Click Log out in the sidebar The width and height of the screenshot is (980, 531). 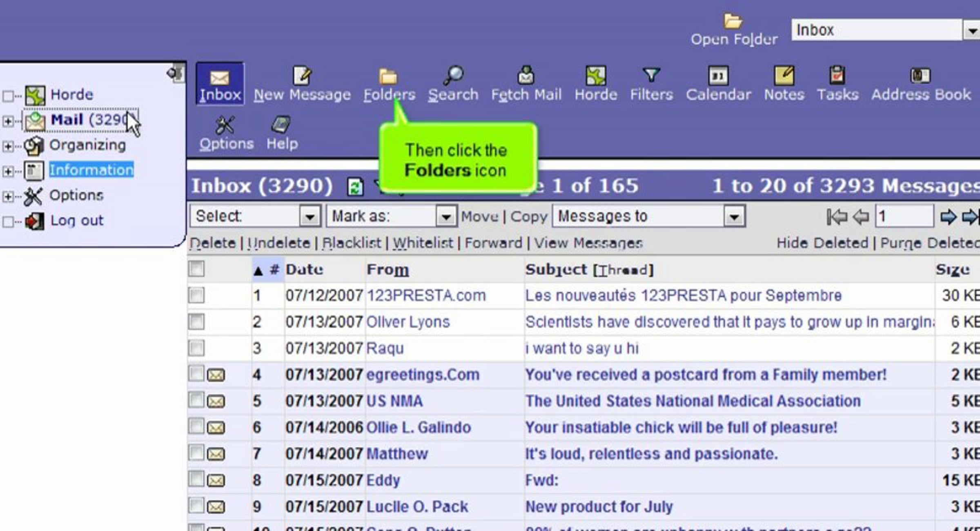[x=77, y=221]
